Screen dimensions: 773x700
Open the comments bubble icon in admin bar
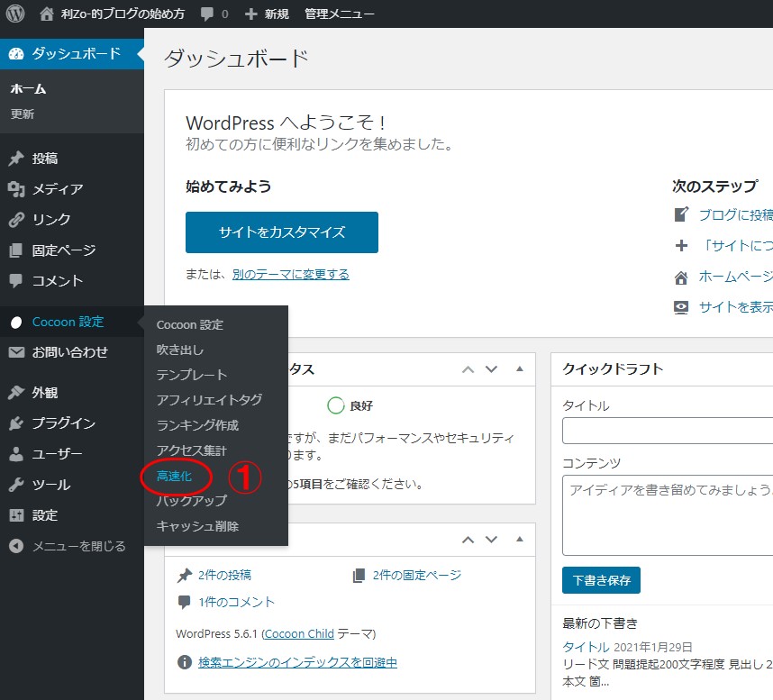208,14
